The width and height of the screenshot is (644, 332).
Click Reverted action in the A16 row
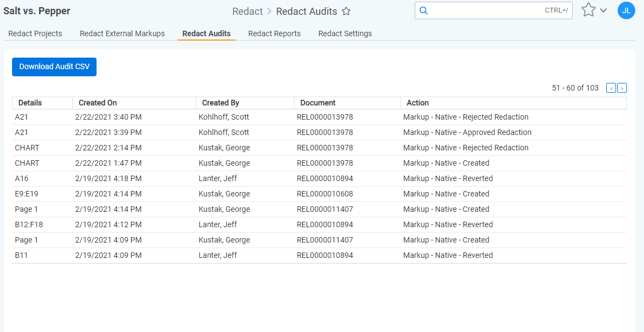448,178
